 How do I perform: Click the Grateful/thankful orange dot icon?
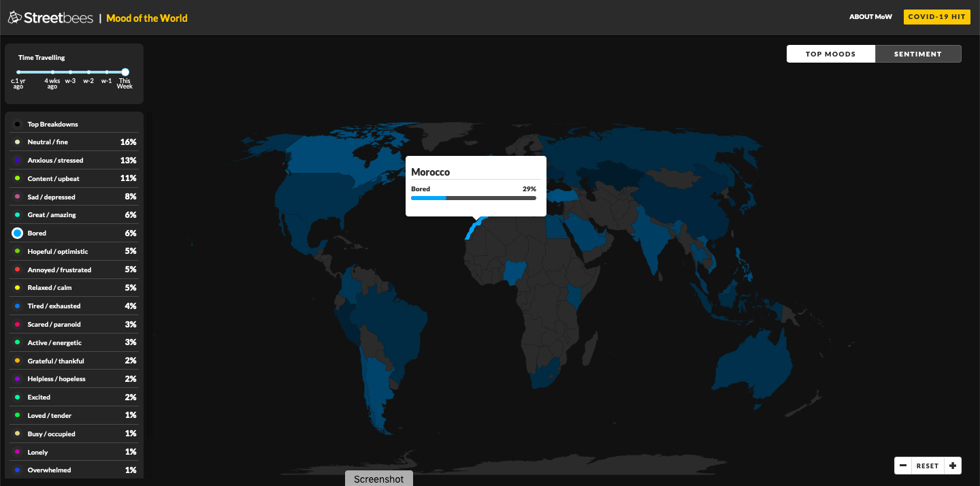click(17, 360)
